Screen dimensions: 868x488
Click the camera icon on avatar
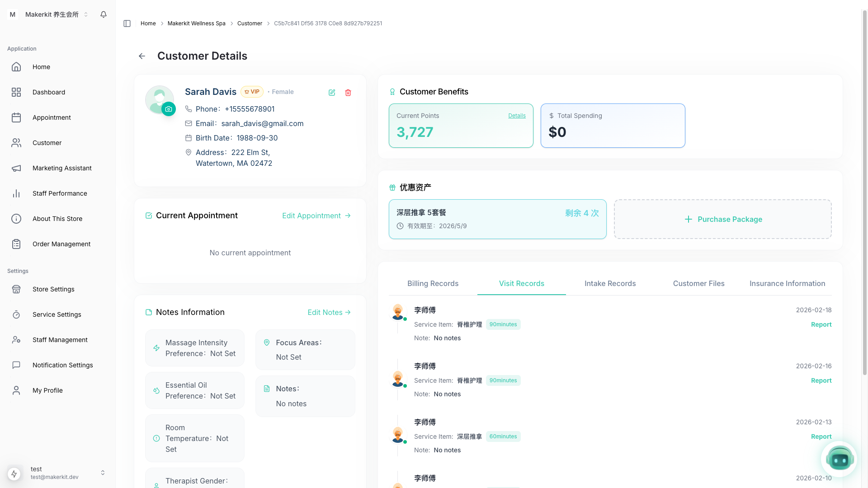pos(169,109)
